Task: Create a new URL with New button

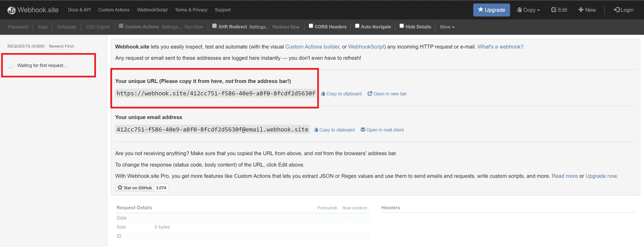Action: click(x=587, y=10)
